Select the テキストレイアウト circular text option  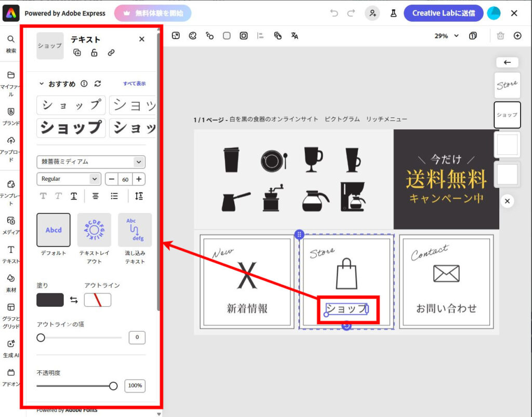click(94, 230)
